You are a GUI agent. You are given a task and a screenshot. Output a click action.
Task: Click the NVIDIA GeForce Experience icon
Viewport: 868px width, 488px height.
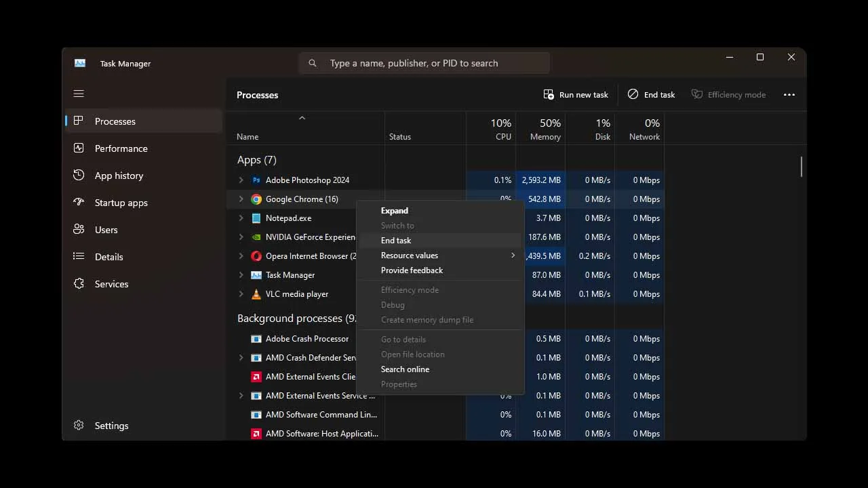256,237
